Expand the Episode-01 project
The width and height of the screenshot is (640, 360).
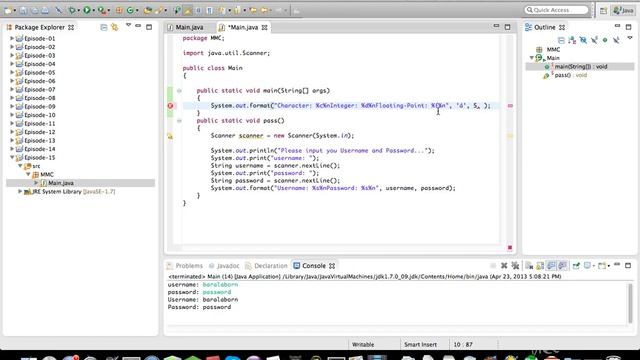tap(12, 38)
